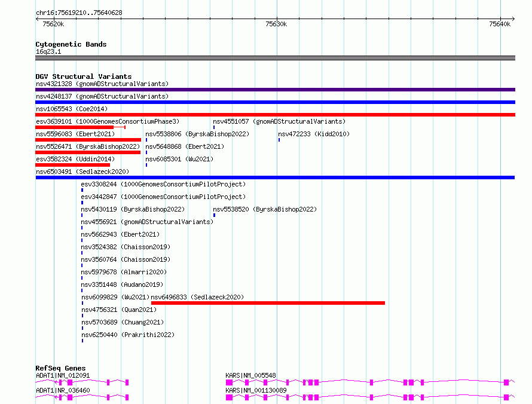Click the Cytogenetic Bands track title
The height and width of the screenshot is (404, 532).
tap(71, 44)
